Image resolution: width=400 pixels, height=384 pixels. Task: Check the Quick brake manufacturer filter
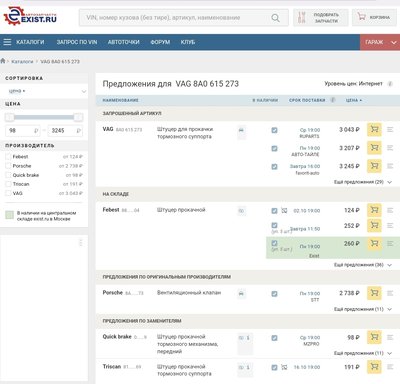8,175
